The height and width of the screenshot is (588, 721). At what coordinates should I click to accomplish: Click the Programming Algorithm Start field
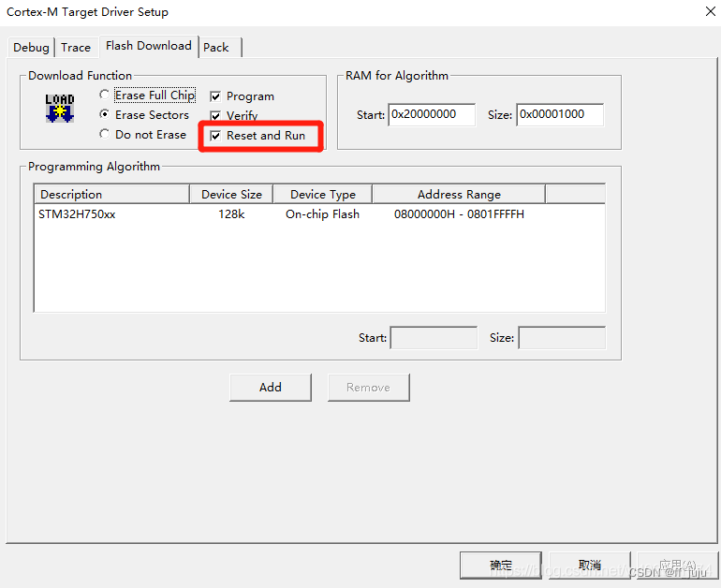[434, 338]
